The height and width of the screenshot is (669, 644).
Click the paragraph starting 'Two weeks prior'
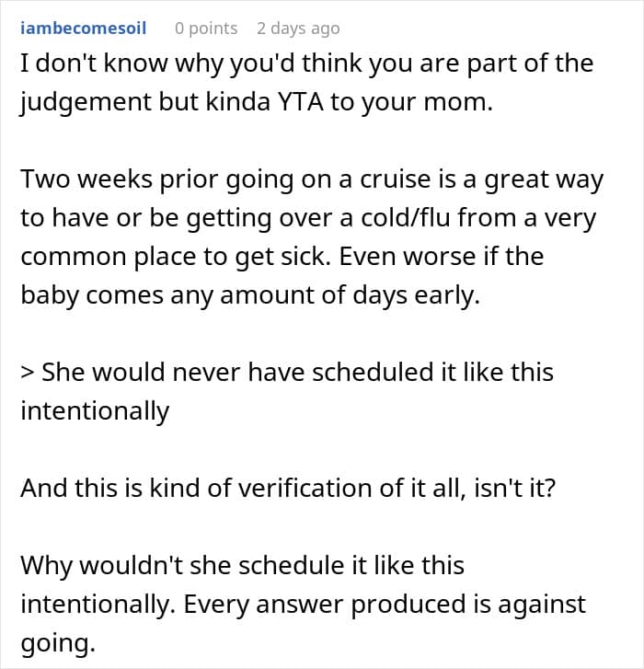tap(311, 179)
